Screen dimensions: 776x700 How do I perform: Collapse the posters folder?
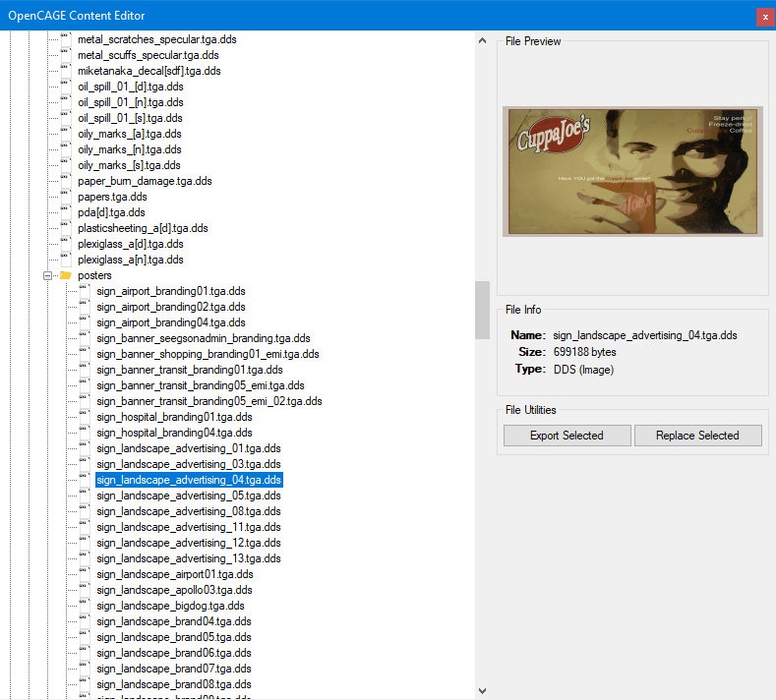pos(47,275)
